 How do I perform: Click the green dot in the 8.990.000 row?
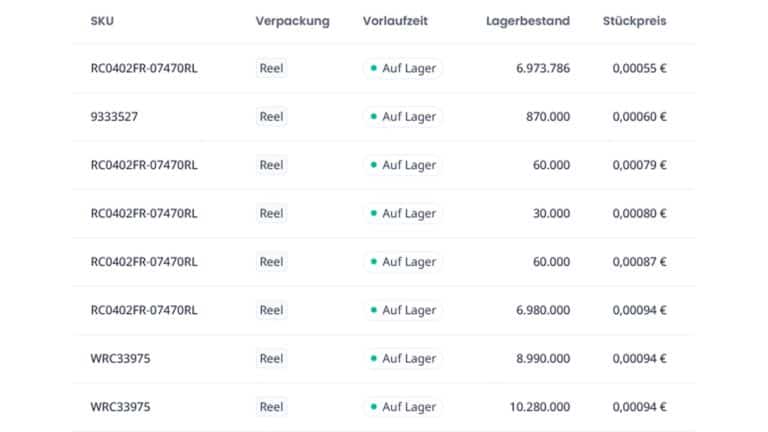click(x=374, y=359)
